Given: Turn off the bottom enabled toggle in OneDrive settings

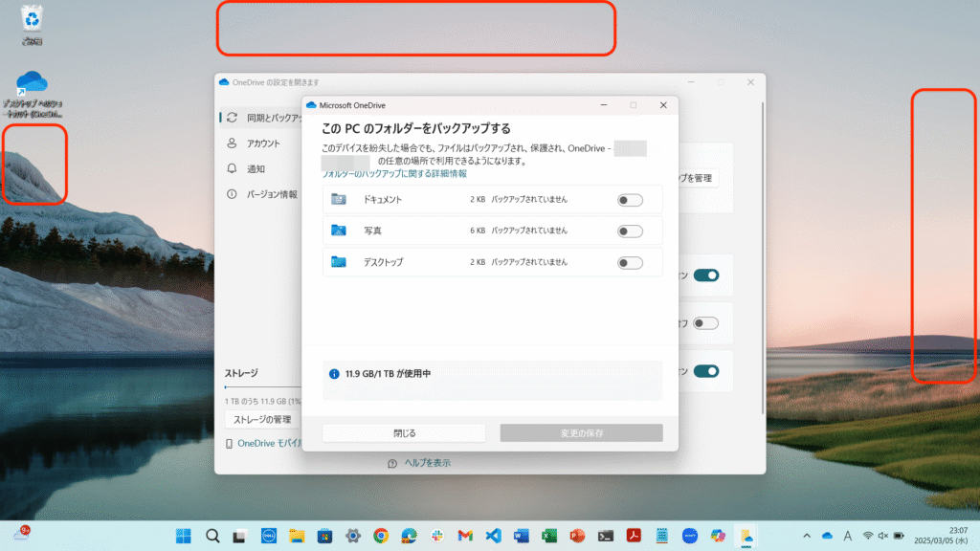Looking at the screenshot, I should (x=706, y=371).
